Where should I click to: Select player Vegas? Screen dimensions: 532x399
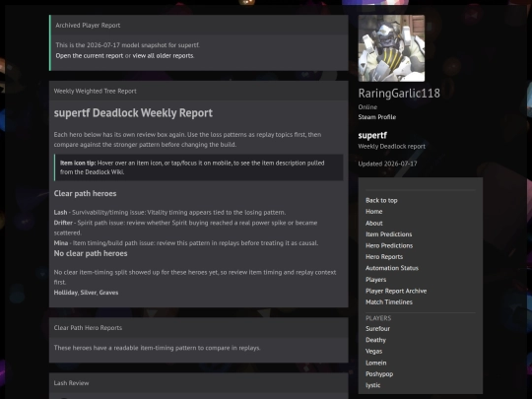[x=374, y=351]
